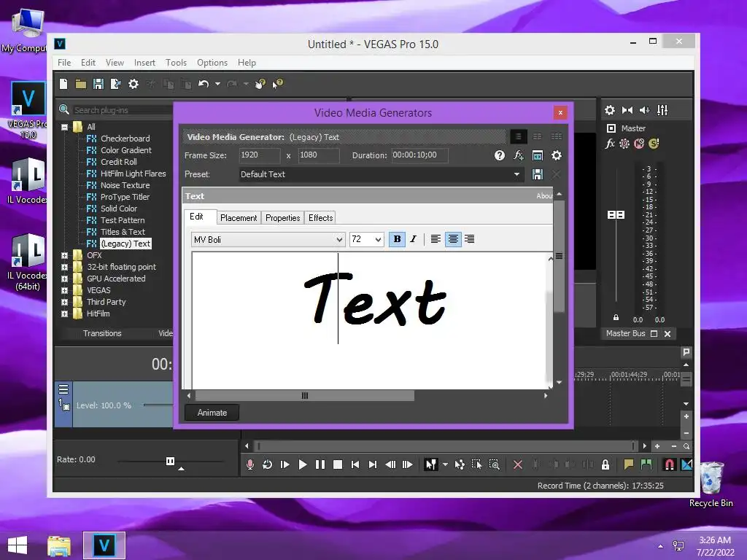Expand the OFX folder
Screen dimensions: 747x560
pyautogui.click(x=64, y=256)
